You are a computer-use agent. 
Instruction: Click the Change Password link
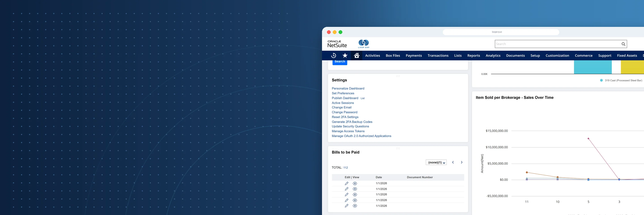click(345, 112)
